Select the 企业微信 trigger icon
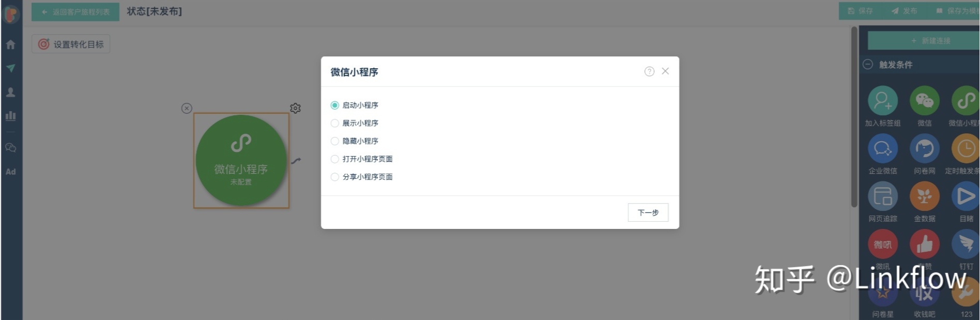This screenshot has height=320, width=980. coord(883,149)
